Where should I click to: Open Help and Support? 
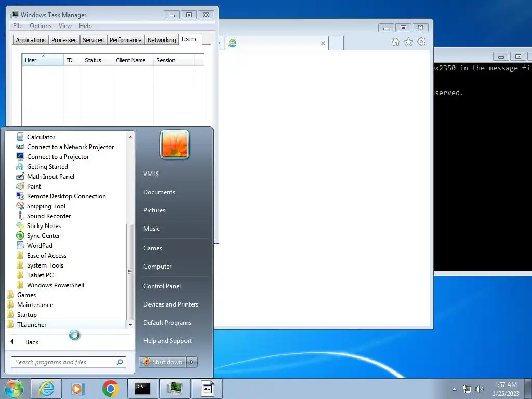167,341
